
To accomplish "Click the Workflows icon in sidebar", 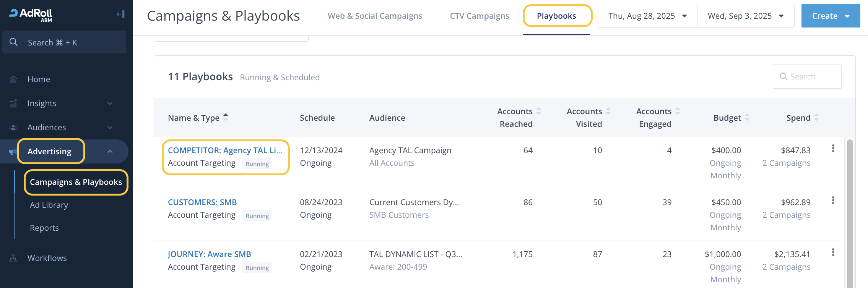I will coord(13,258).
